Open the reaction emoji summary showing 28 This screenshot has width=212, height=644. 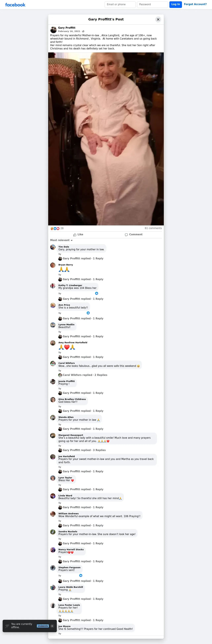[x=57, y=228]
